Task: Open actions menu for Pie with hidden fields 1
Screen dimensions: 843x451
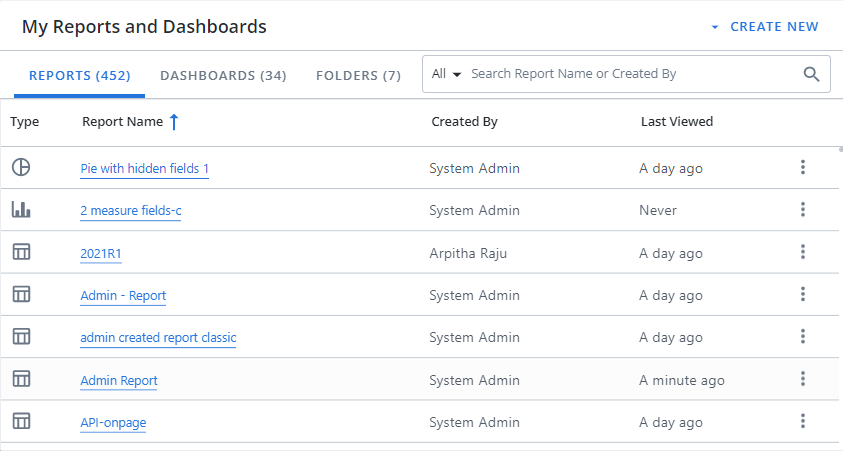Action: point(802,168)
